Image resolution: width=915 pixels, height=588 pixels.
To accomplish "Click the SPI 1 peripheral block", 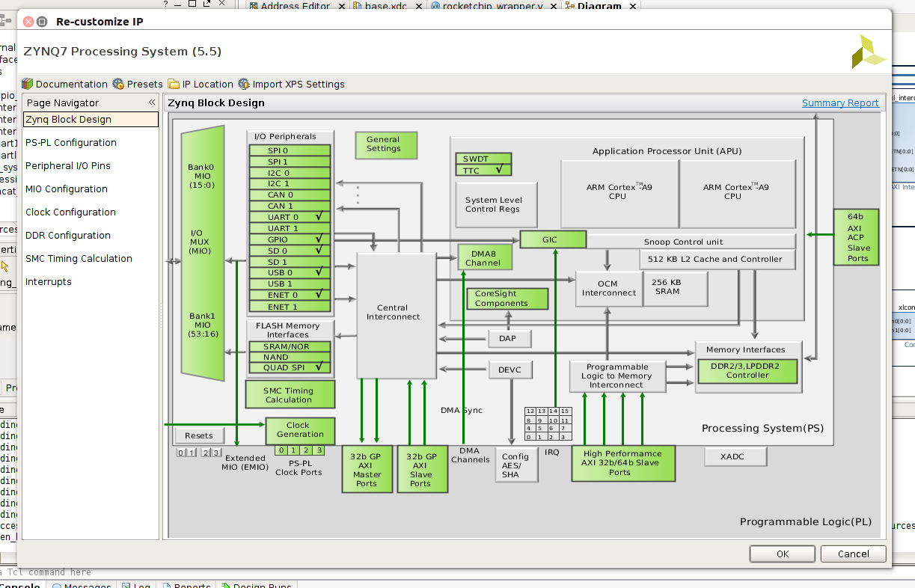I will pos(290,162).
